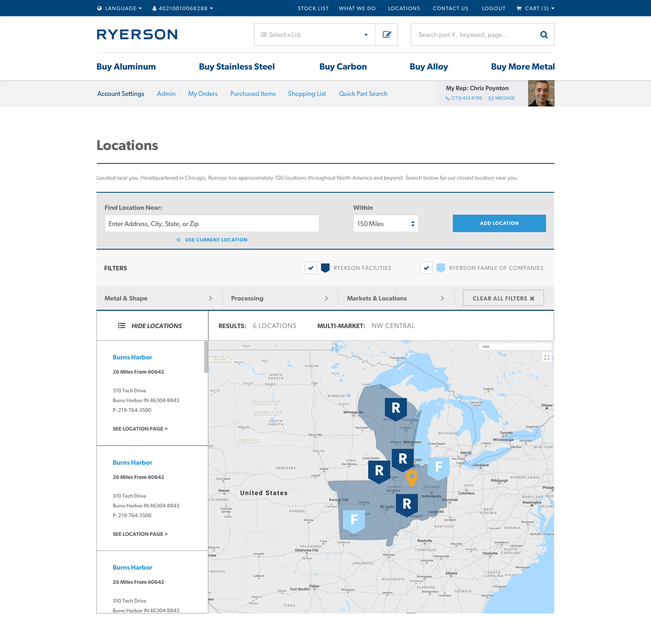Click the orange location pin on map
Screen dimensions: 651x644
pos(412,478)
